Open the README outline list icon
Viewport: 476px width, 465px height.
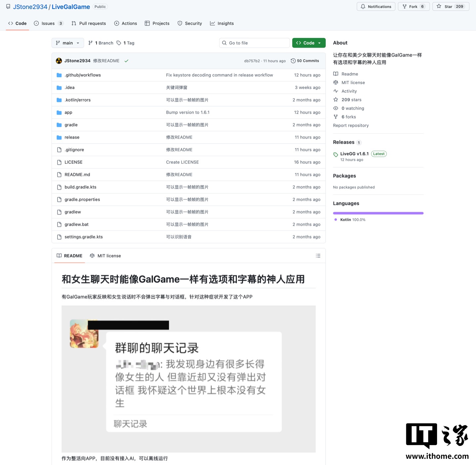tap(318, 255)
